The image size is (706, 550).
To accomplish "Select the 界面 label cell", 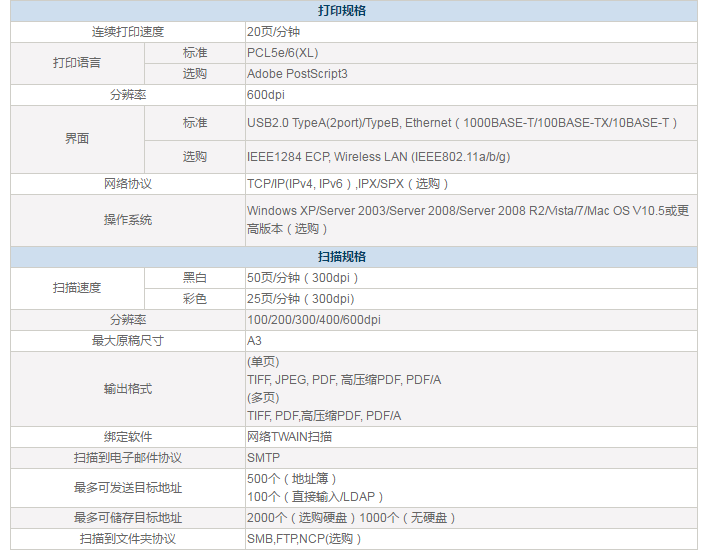I will 77,139.
